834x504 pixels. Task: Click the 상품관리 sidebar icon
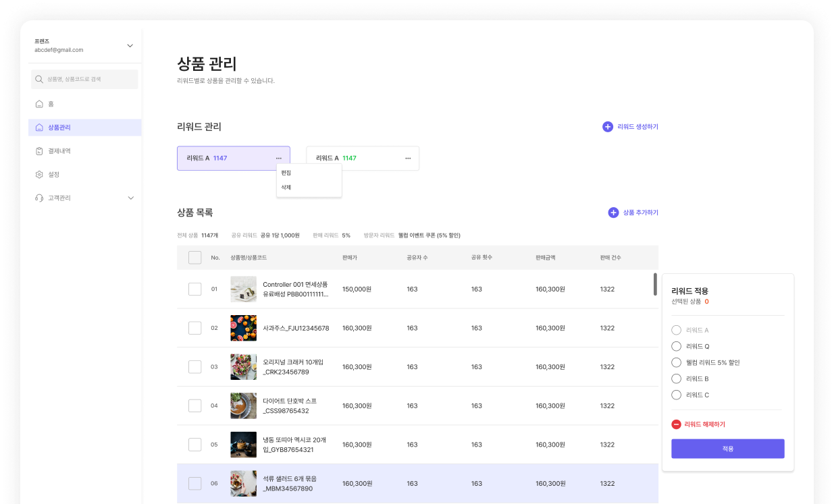point(39,128)
